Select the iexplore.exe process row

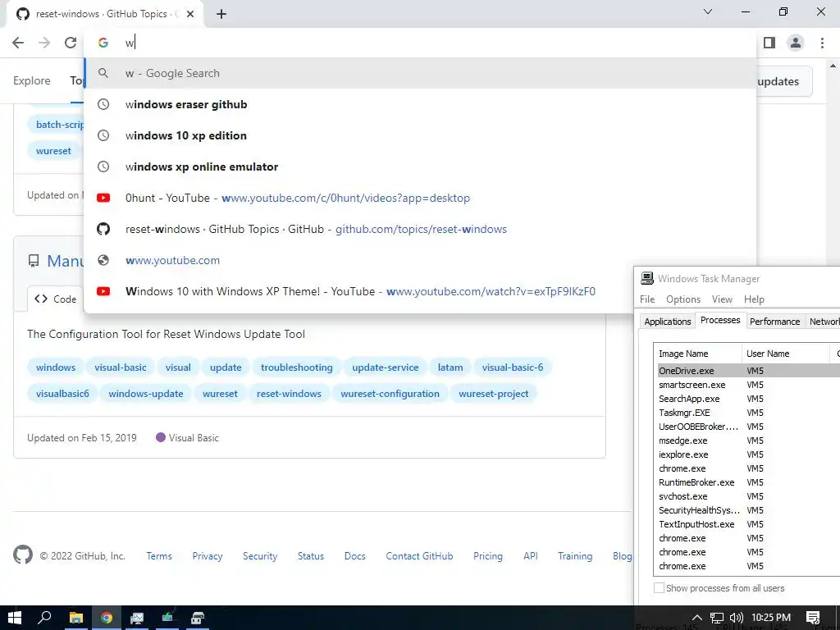tap(746, 454)
